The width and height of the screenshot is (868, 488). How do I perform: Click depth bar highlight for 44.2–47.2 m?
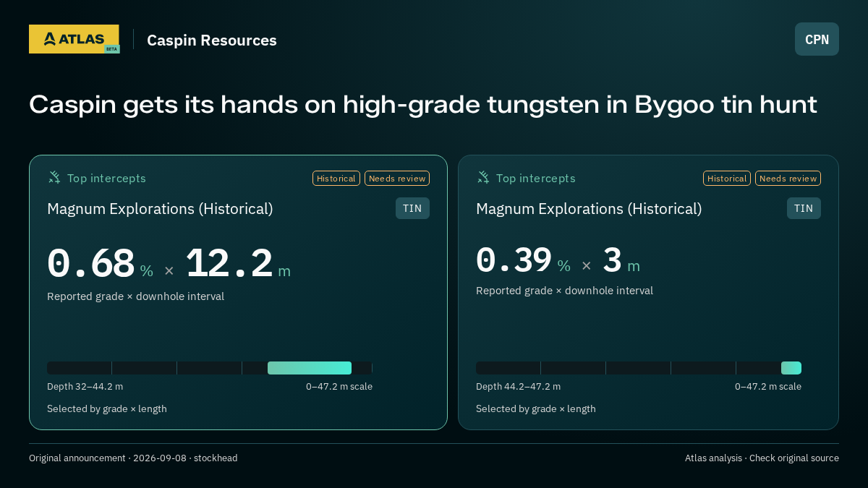[791, 368]
